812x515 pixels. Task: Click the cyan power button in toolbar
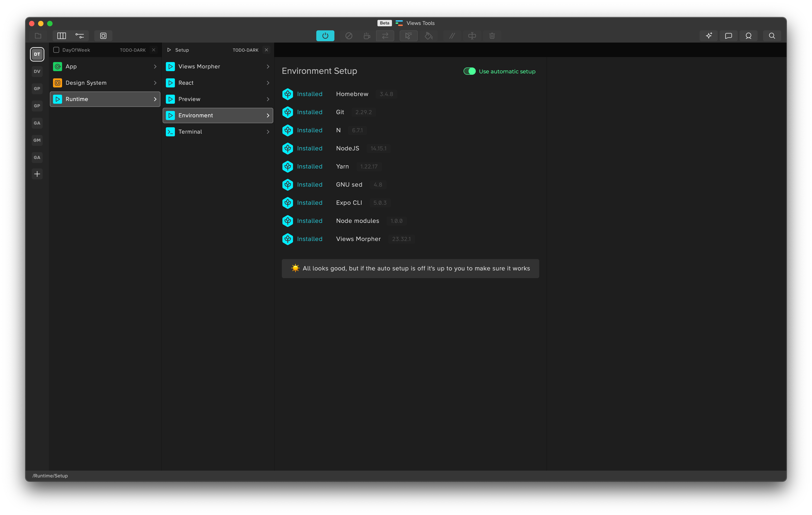coord(325,36)
